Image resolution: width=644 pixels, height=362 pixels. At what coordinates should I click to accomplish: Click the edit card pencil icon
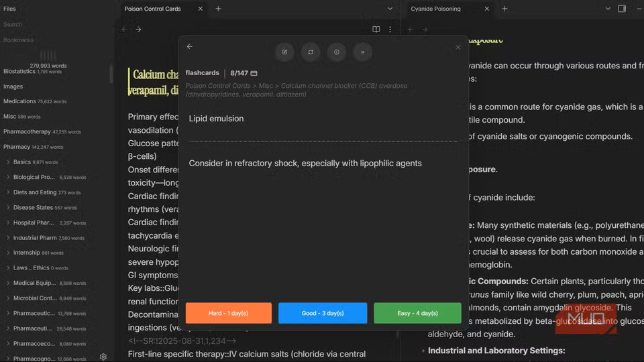pos(284,52)
